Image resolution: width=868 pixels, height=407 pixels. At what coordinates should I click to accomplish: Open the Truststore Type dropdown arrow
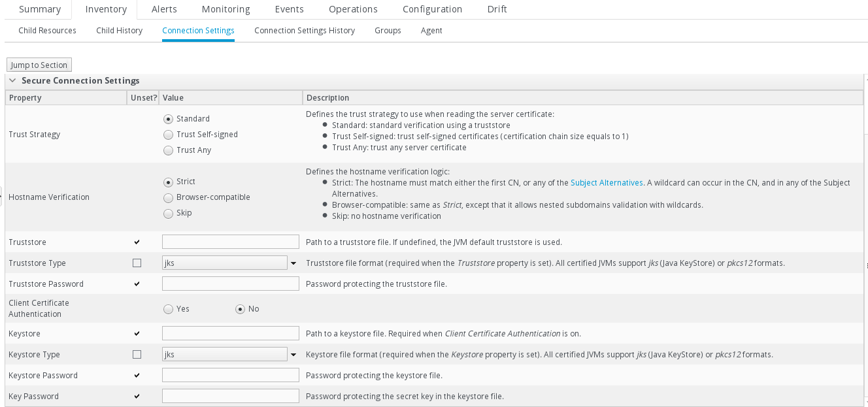(293, 263)
